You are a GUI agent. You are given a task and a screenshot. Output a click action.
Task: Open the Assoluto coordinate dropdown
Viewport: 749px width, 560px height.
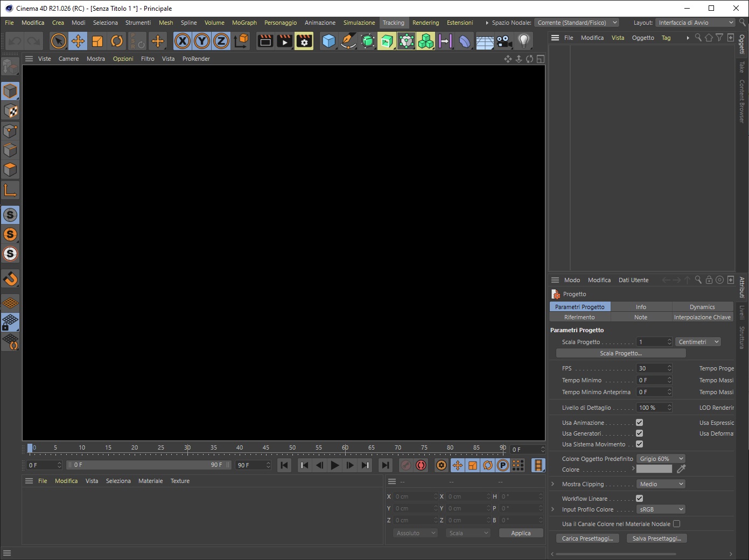[x=415, y=533]
